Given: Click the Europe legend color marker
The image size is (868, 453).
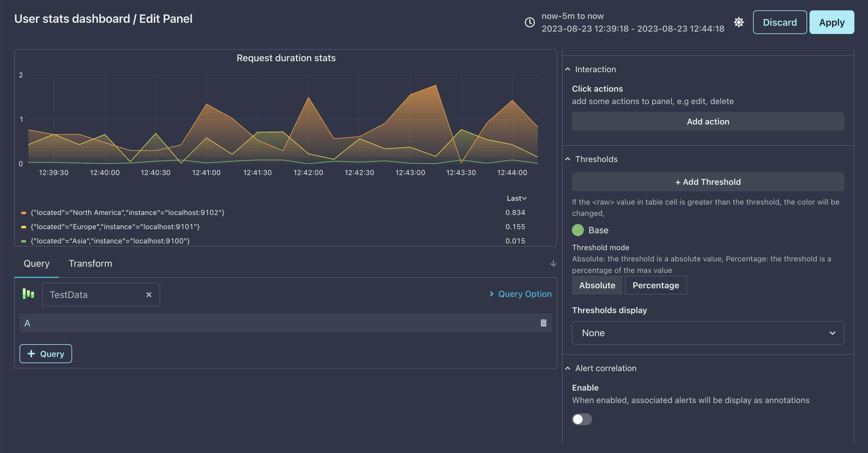Looking at the screenshot, I should click(24, 227).
